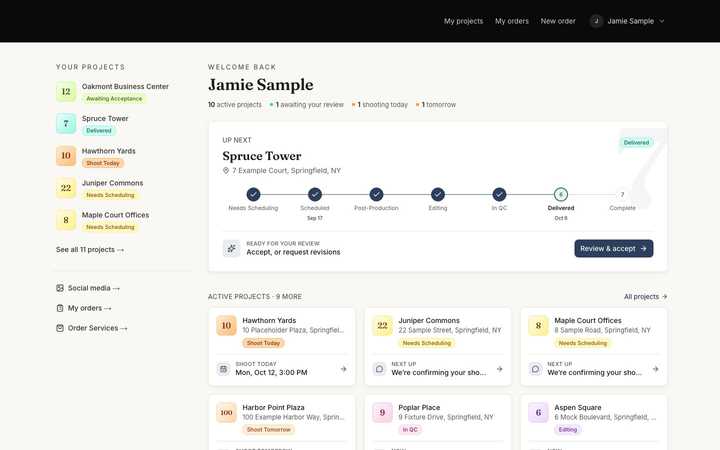Open the Aspen Square number 6 badge

click(538, 412)
